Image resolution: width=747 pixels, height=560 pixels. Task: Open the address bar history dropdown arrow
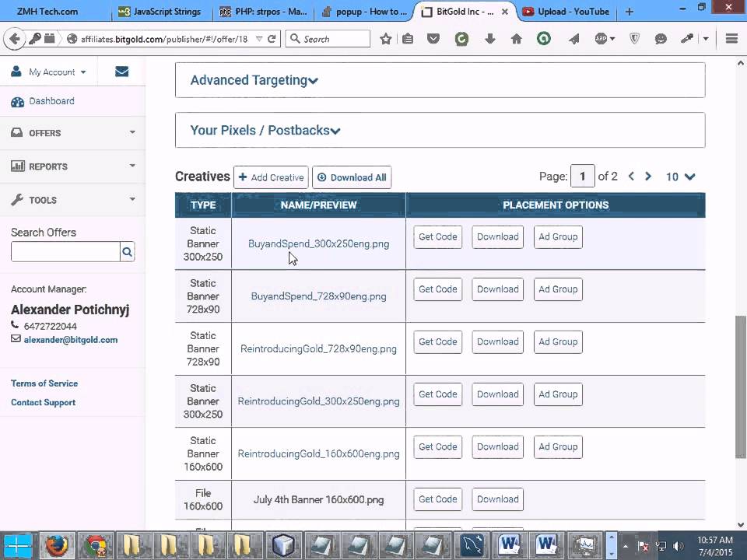pyautogui.click(x=259, y=39)
